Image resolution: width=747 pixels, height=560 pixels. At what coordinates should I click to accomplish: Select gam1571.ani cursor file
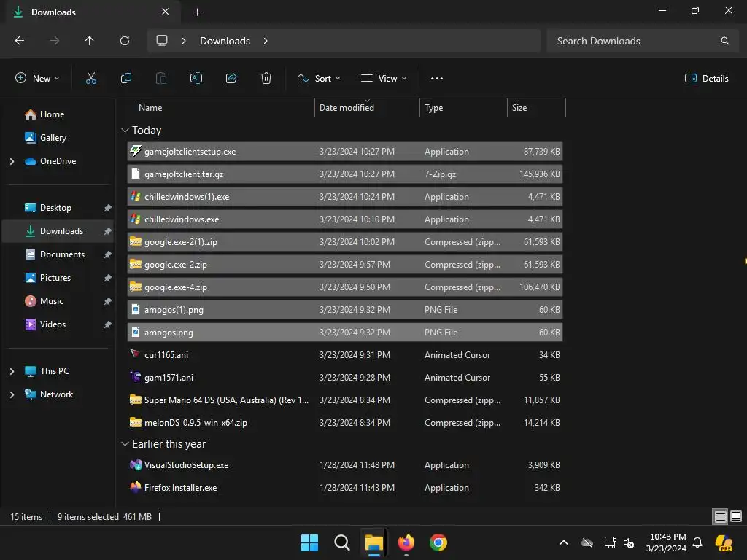point(345,378)
